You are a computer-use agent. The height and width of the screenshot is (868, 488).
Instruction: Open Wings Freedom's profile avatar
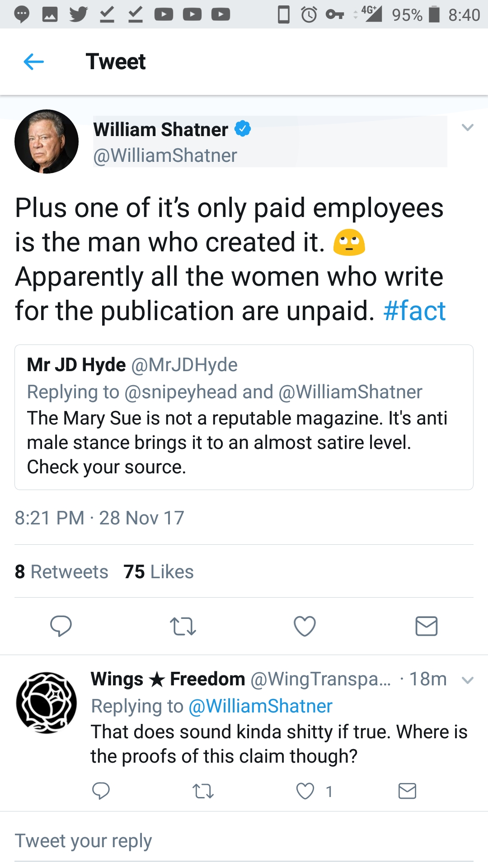tap(47, 703)
